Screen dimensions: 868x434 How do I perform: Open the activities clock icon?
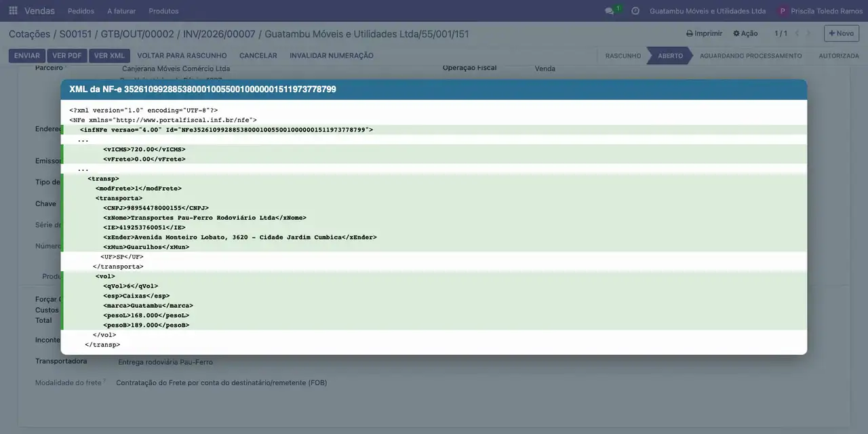coord(635,11)
